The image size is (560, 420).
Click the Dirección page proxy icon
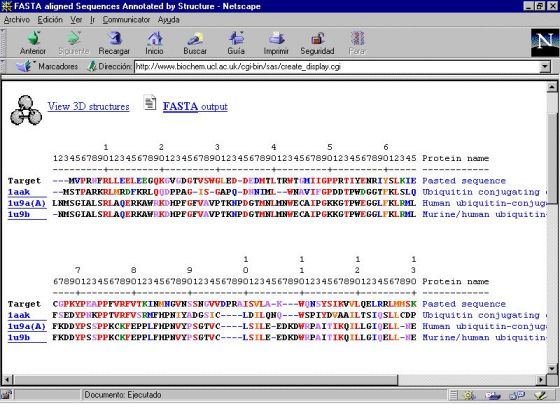tap(92, 66)
